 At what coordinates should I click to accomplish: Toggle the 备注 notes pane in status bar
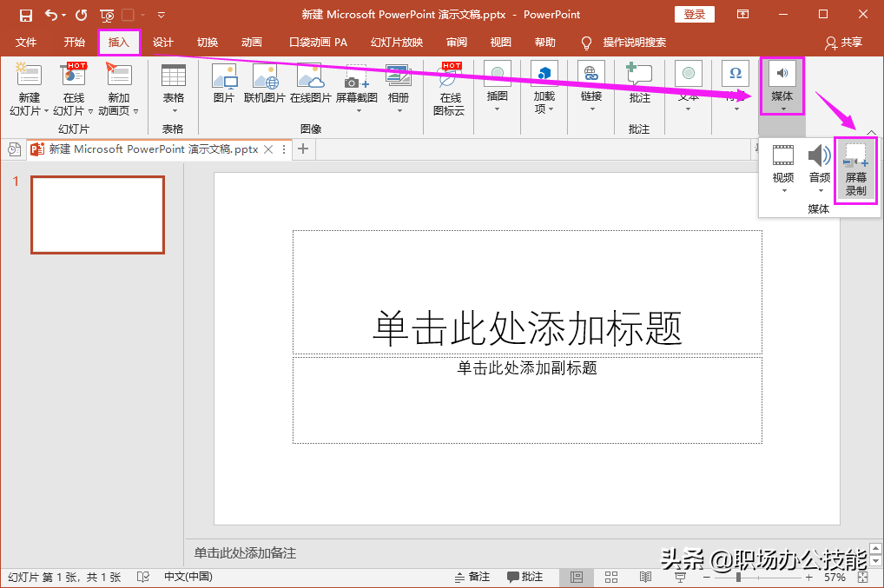(x=472, y=577)
